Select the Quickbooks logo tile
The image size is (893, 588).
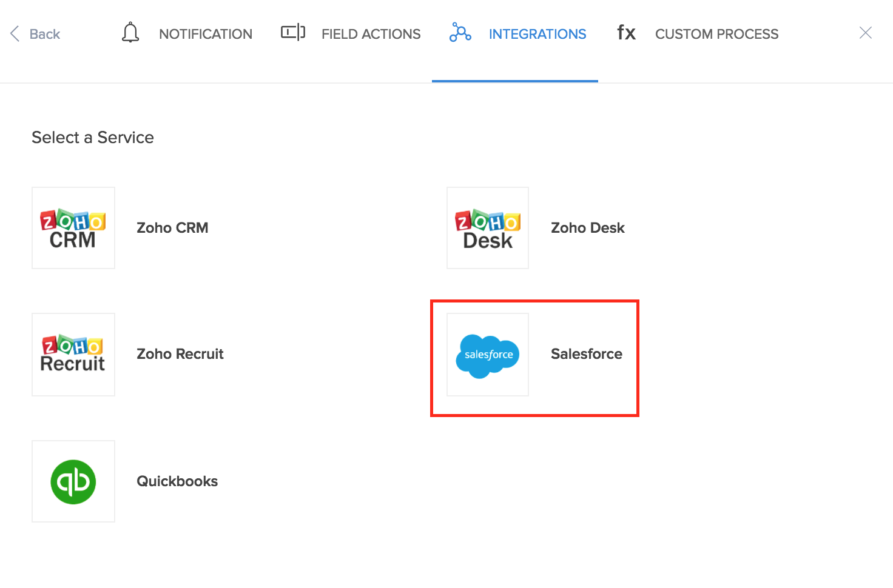click(73, 481)
